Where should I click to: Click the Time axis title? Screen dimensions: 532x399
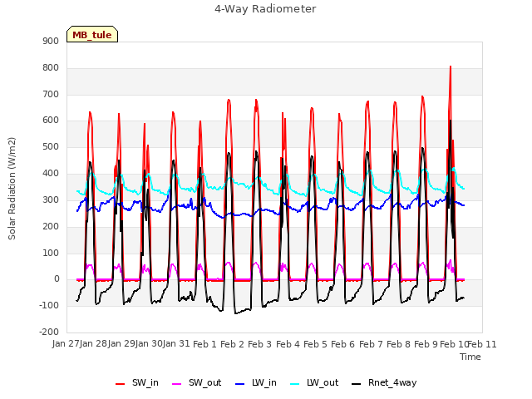point(470,357)
